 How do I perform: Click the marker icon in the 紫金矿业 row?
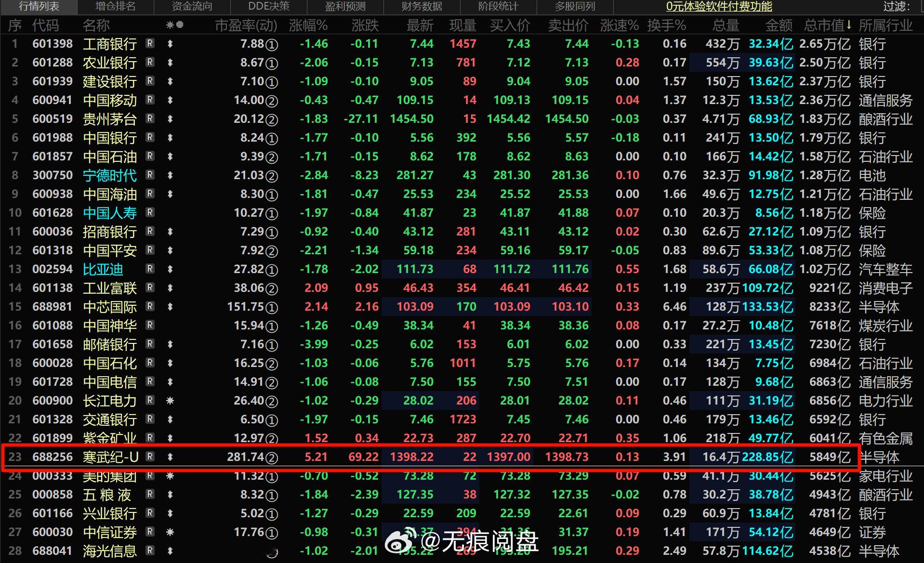170,438
